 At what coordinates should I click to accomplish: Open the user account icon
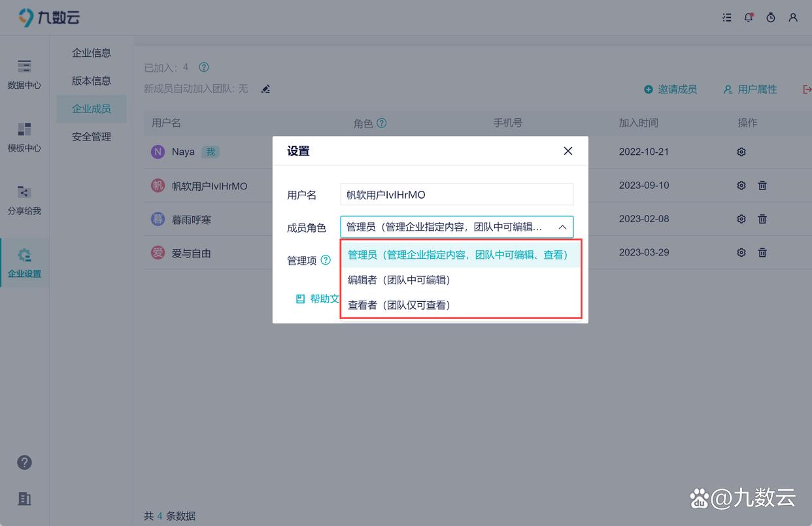(793, 18)
